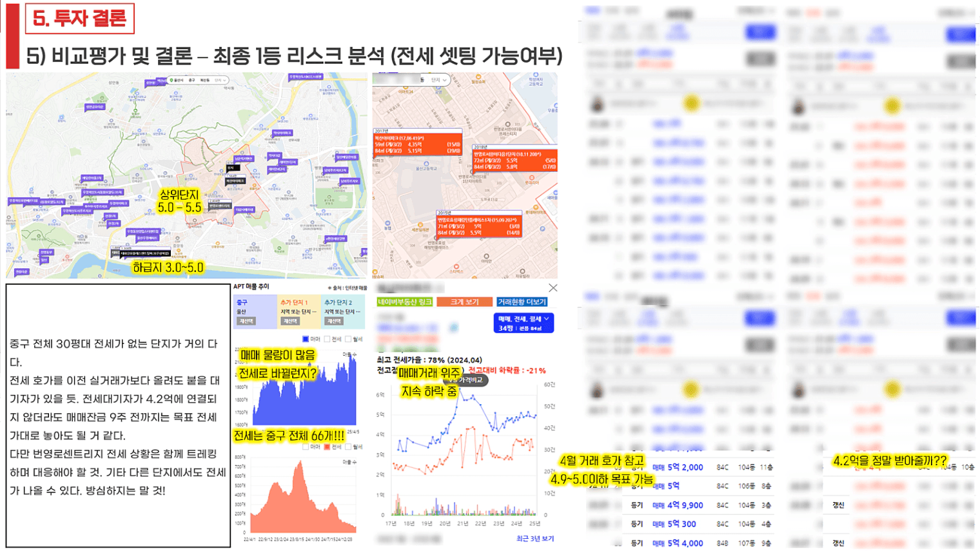
Task: Toggle 매매 checkbox above orange listing chart
Action: (306, 447)
